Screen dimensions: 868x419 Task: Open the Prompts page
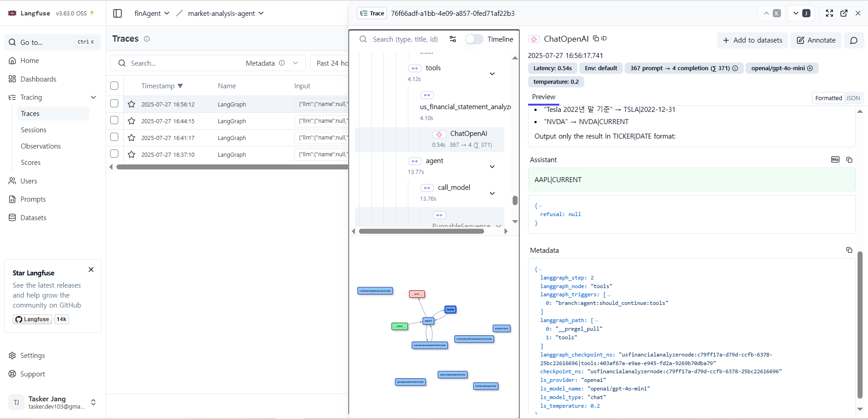[33, 199]
